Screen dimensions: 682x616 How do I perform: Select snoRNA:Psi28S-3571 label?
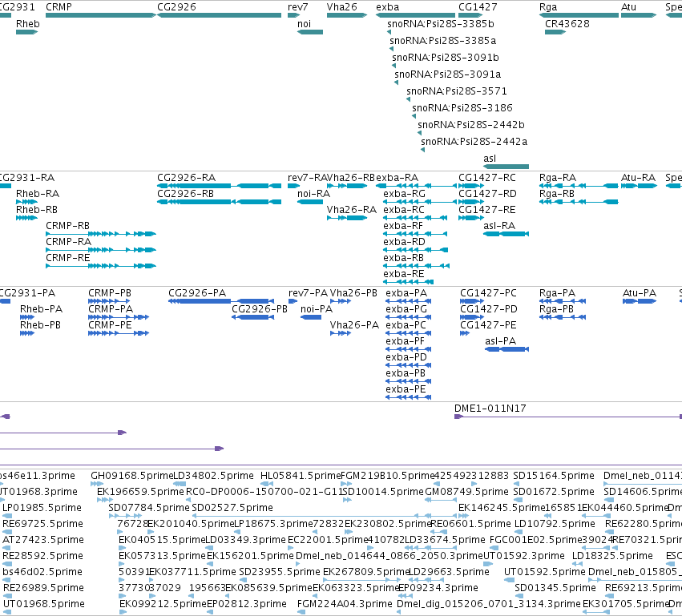click(x=457, y=91)
